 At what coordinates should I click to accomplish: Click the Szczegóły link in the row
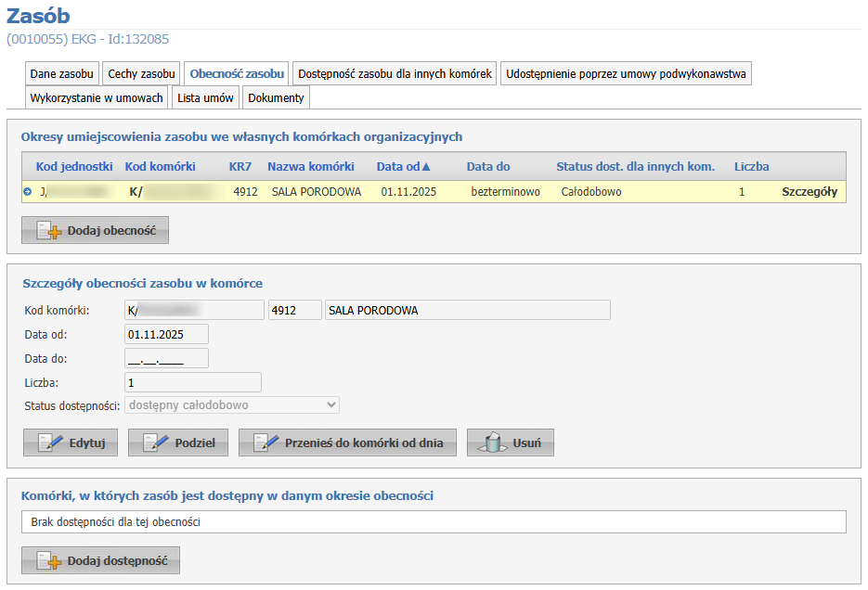tap(810, 192)
